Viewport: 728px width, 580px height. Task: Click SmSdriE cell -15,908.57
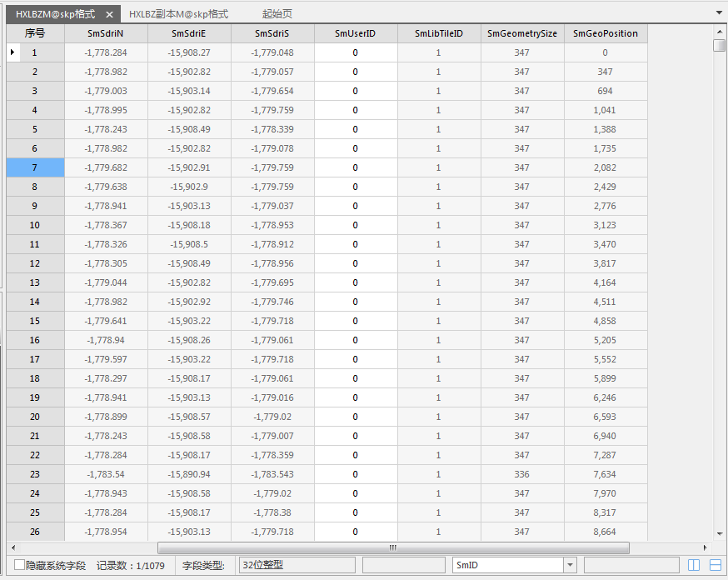pos(189,417)
